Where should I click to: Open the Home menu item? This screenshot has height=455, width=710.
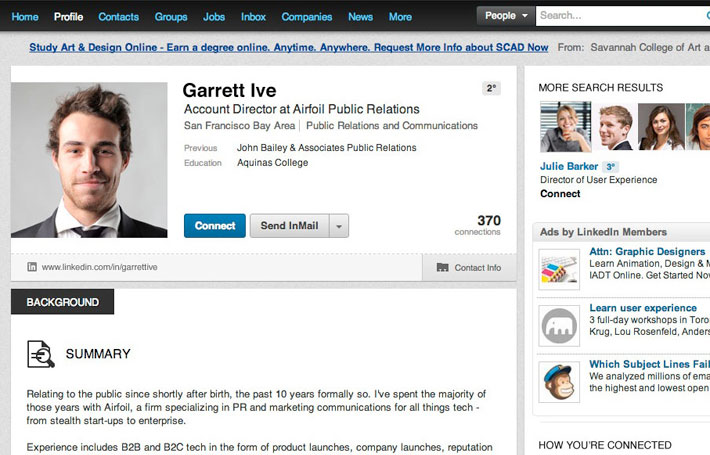coord(25,17)
